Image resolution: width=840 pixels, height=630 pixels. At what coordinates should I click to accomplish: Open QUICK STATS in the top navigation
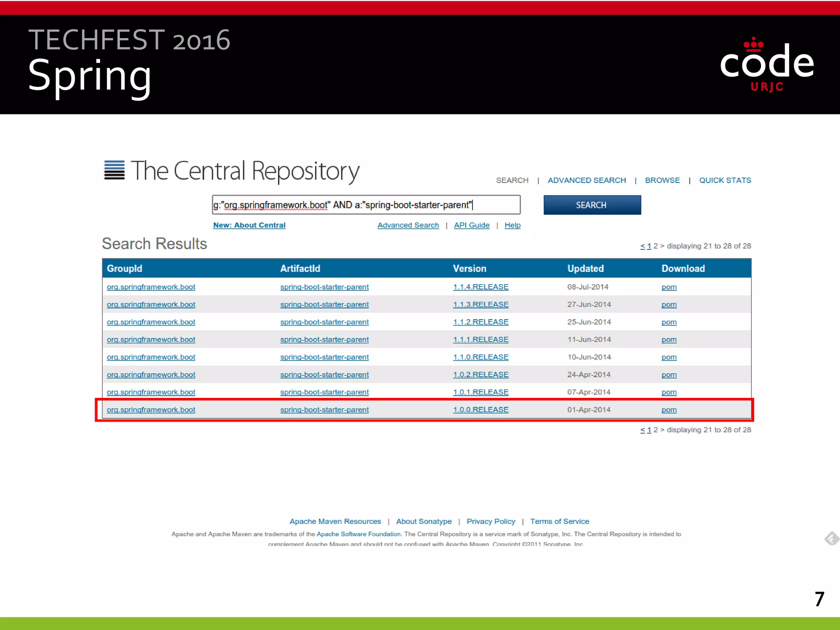[x=725, y=180]
